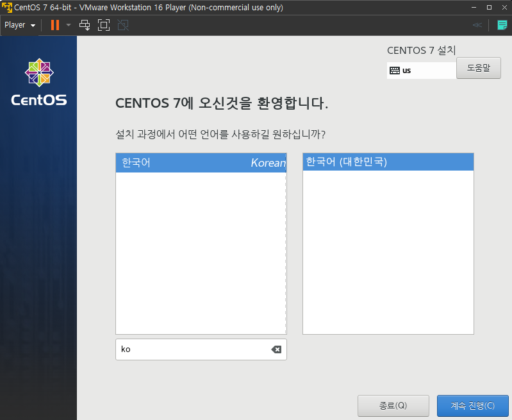
Task: Click the us keyboard layout indicator
Action: [421, 71]
